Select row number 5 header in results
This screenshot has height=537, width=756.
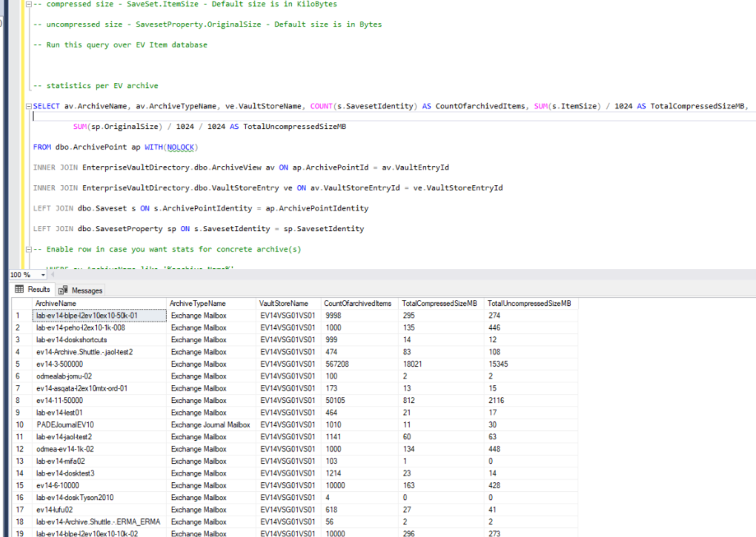point(16,364)
